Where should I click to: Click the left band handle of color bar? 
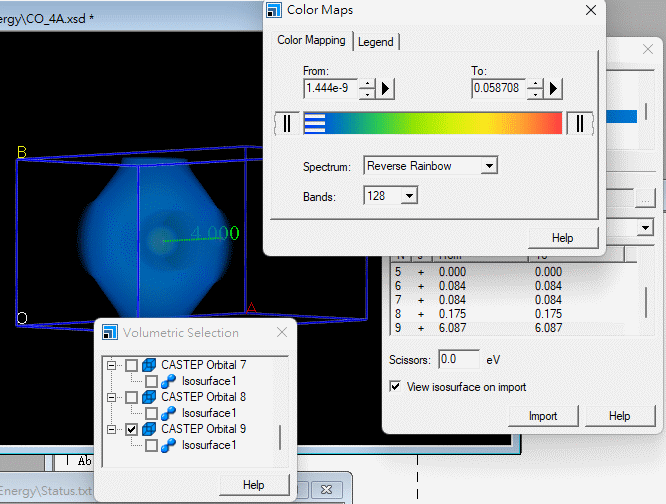pos(286,122)
